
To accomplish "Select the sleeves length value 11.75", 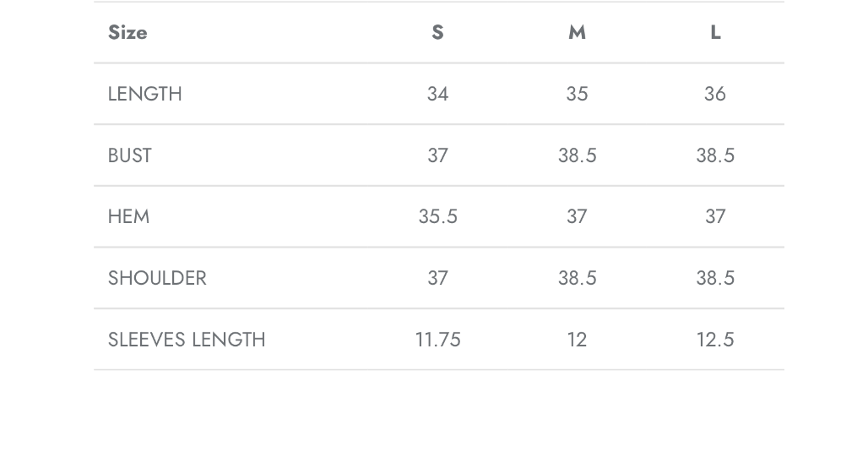I will (x=437, y=340).
